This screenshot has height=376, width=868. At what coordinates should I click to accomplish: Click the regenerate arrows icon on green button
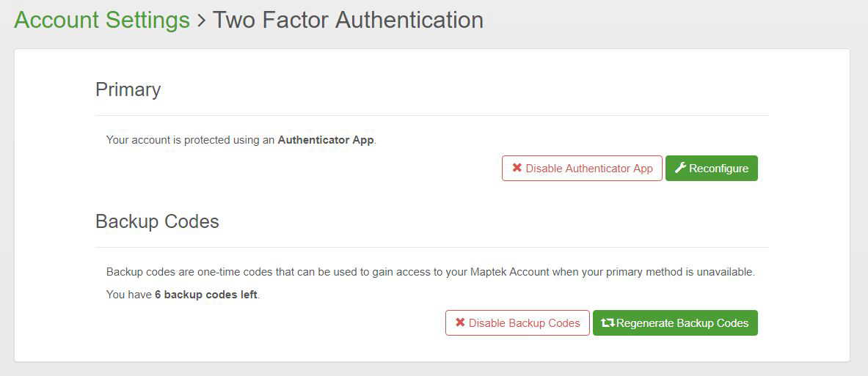pyautogui.click(x=608, y=323)
